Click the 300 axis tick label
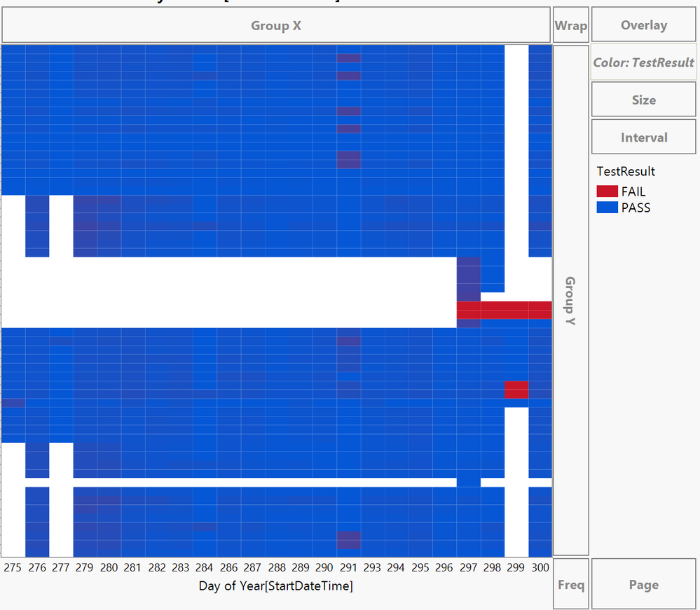Viewport: 700px width, 610px height. [x=540, y=567]
